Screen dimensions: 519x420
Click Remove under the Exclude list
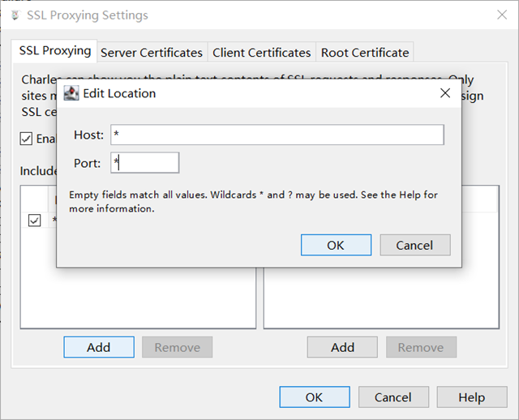pos(421,347)
